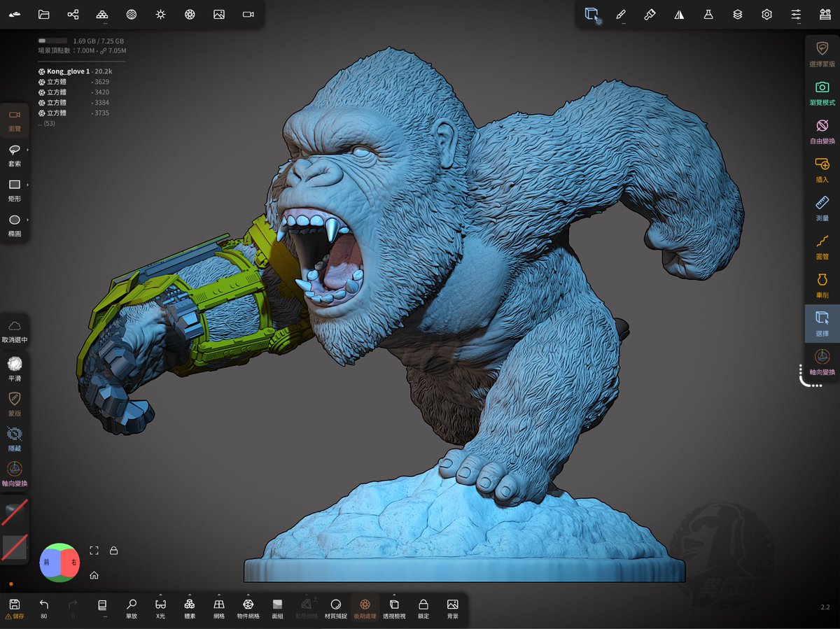
Task: Click the lower disabled alpha swatch
Action: pyautogui.click(x=15, y=547)
